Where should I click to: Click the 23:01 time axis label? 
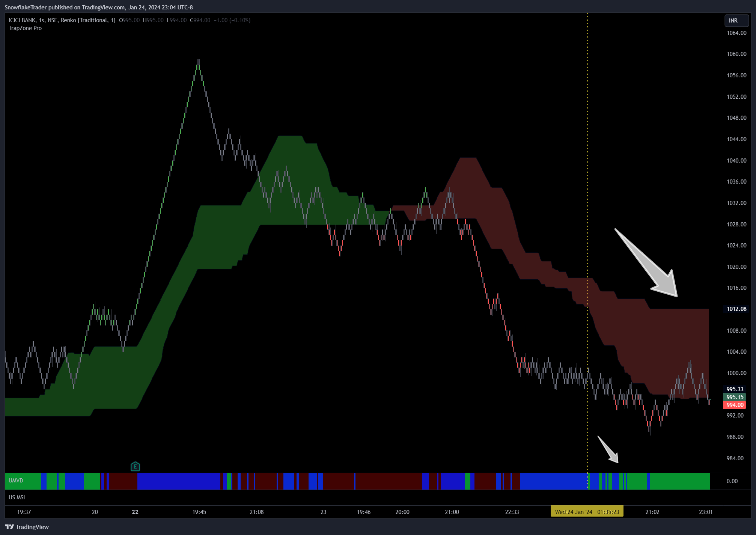coord(706,512)
